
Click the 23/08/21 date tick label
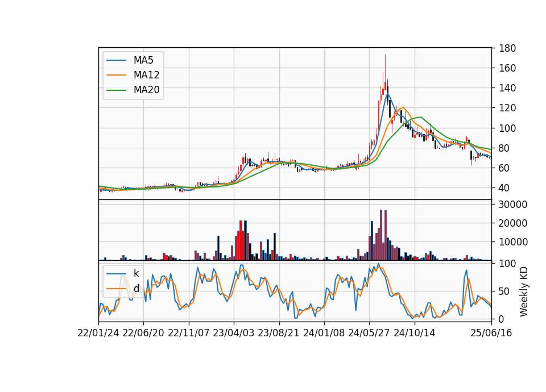click(279, 333)
